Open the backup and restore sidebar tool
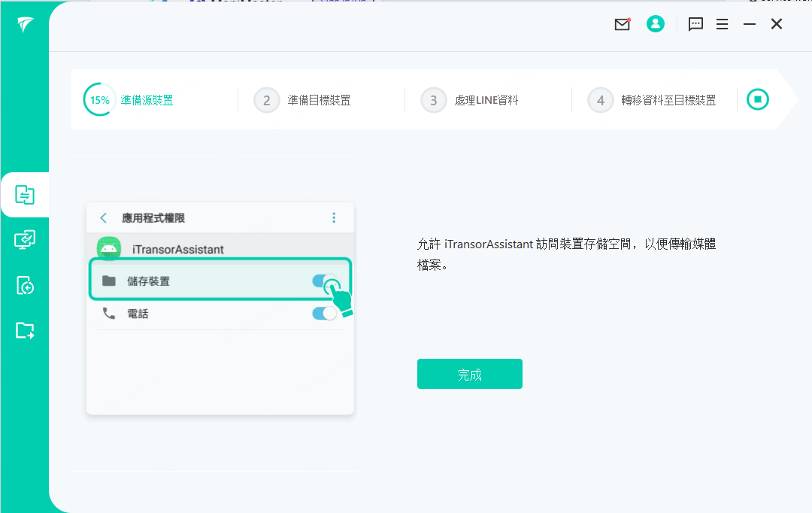 click(25, 285)
